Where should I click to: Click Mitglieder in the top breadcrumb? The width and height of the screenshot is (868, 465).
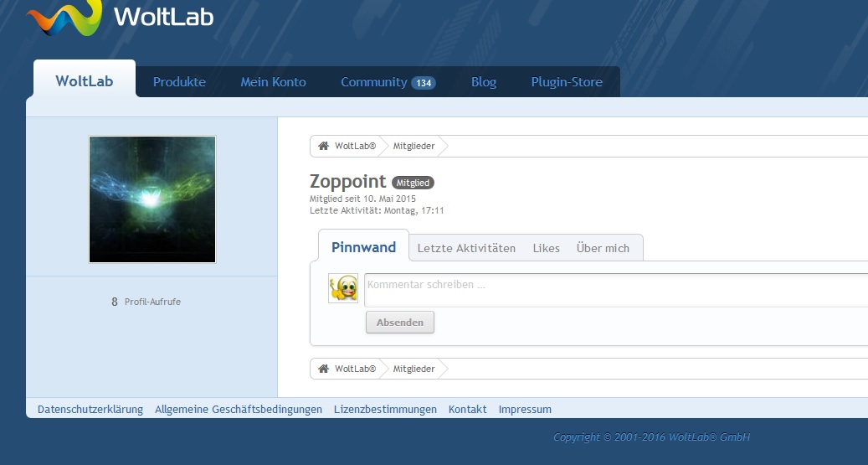413,146
